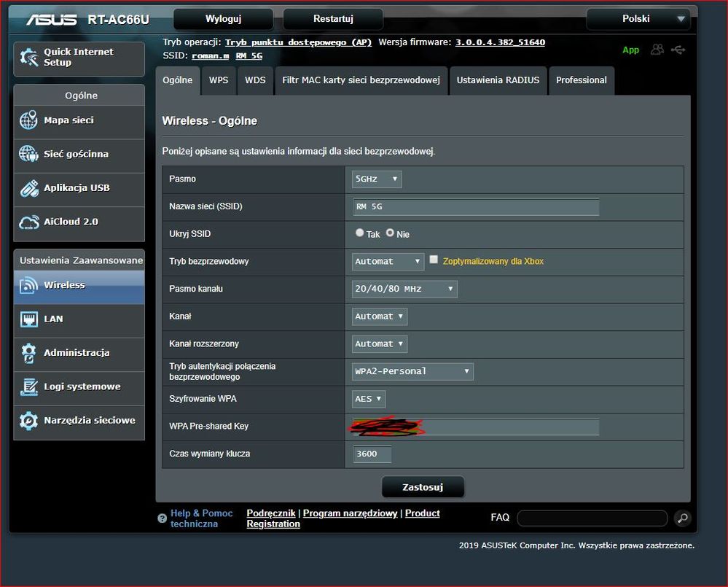
Task: Select Nie for Ukryj SSID
Action: 390,233
